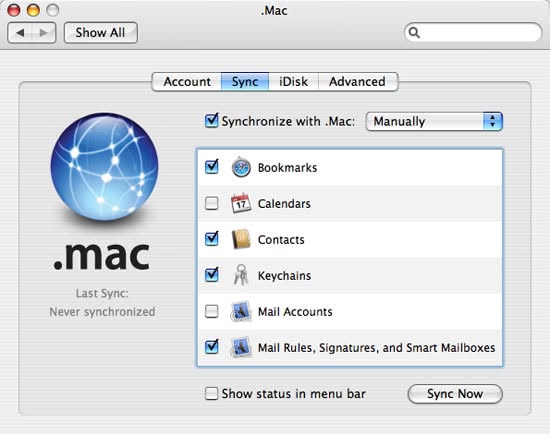Uncheck the Bookmarks sync checkbox
Screen dimensions: 550x434
pyautogui.click(x=212, y=167)
